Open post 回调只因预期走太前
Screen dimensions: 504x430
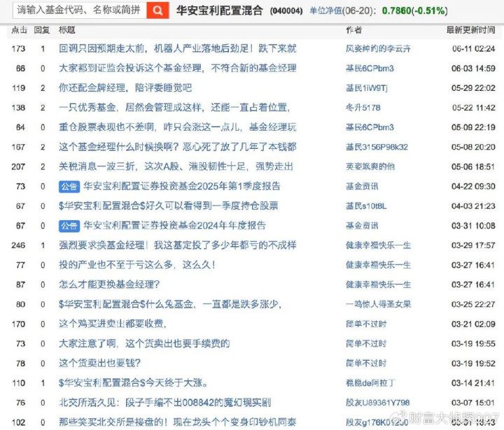click(177, 48)
